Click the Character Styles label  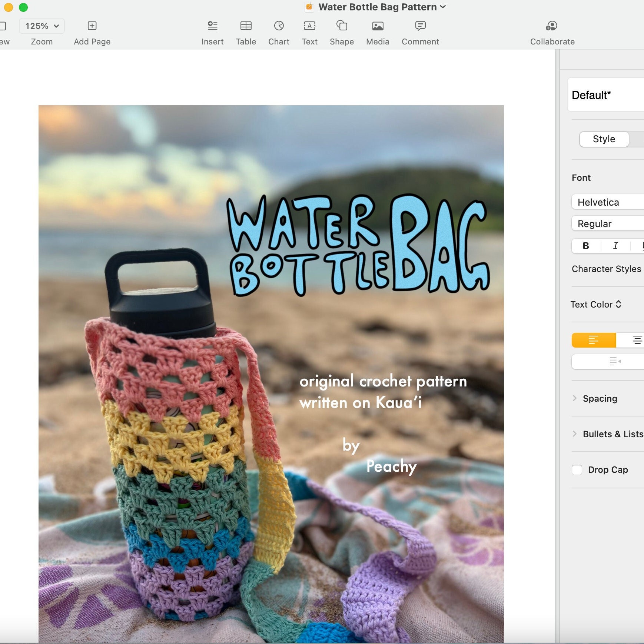pos(606,269)
